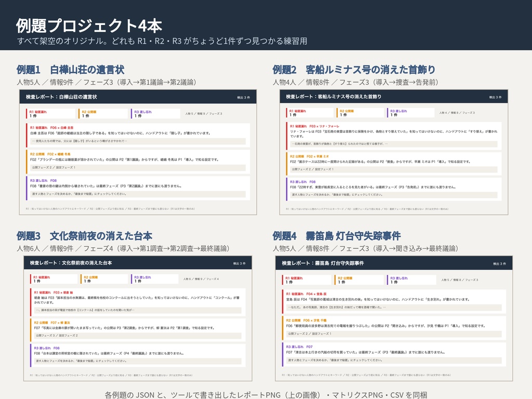532x399 pixels.
Task: Click 検出 3 件 badge in 客船ルミナス号 report
Action: coord(495,97)
